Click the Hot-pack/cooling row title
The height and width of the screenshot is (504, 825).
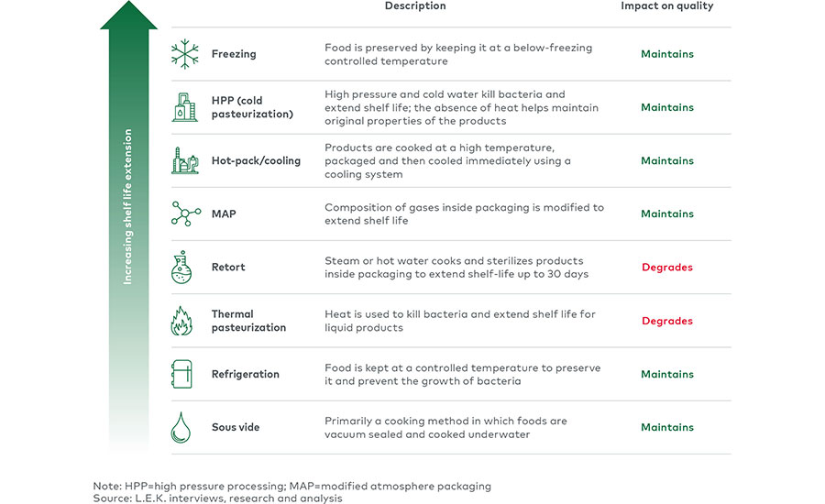tap(256, 161)
